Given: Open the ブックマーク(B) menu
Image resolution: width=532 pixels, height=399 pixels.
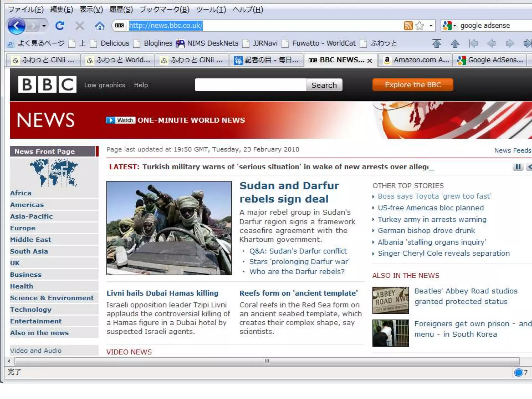Looking at the screenshot, I should click(x=164, y=10).
